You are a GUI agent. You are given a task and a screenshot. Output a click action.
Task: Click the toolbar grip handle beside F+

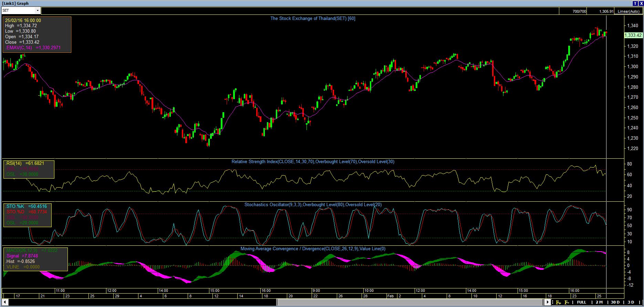pyautogui.click(x=553, y=303)
